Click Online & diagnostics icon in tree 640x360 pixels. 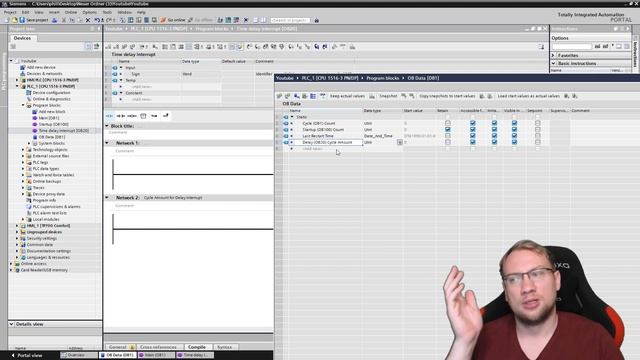click(x=29, y=99)
